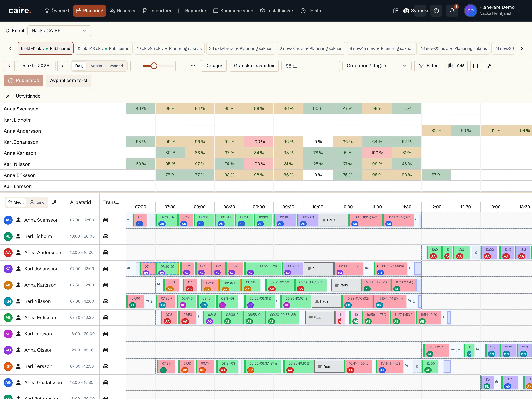Open the table layout icon button
This screenshot has width=532, height=399.
475,66
